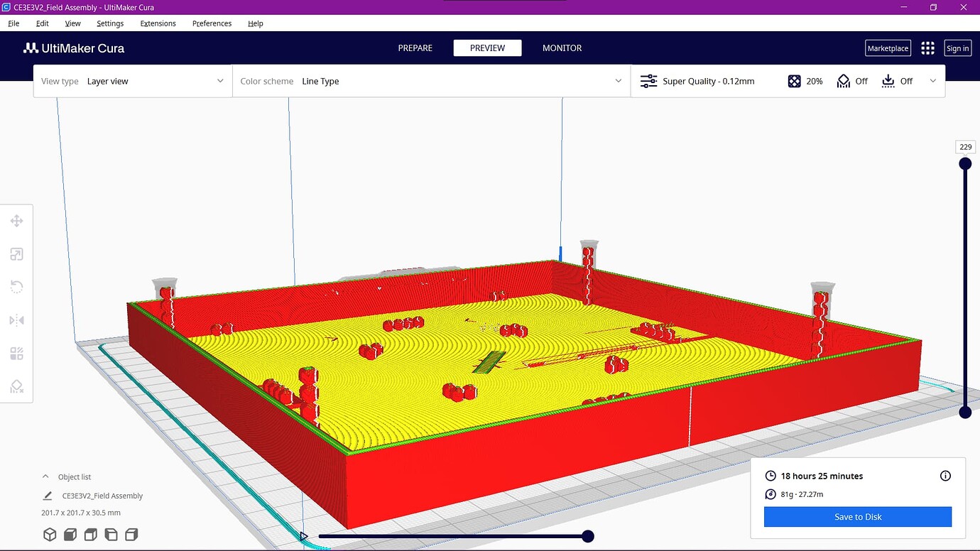The height and width of the screenshot is (551, 980).
Task: Select the Mirror tool
Action: point(17,320)
